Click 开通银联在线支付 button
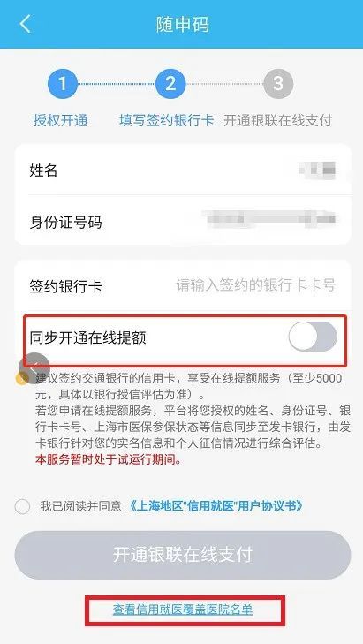363x644 pixels. point(183,555)
